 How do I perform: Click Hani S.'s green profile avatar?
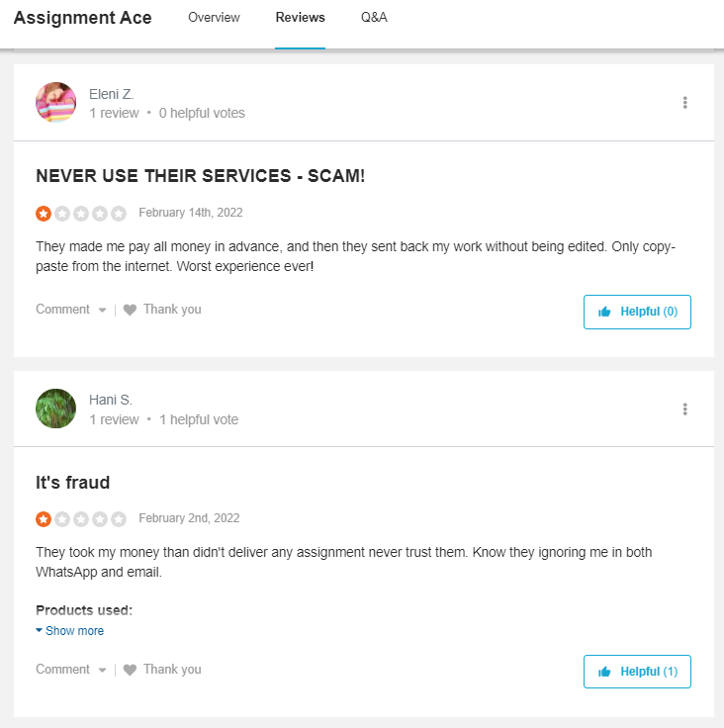click(55, 409)
